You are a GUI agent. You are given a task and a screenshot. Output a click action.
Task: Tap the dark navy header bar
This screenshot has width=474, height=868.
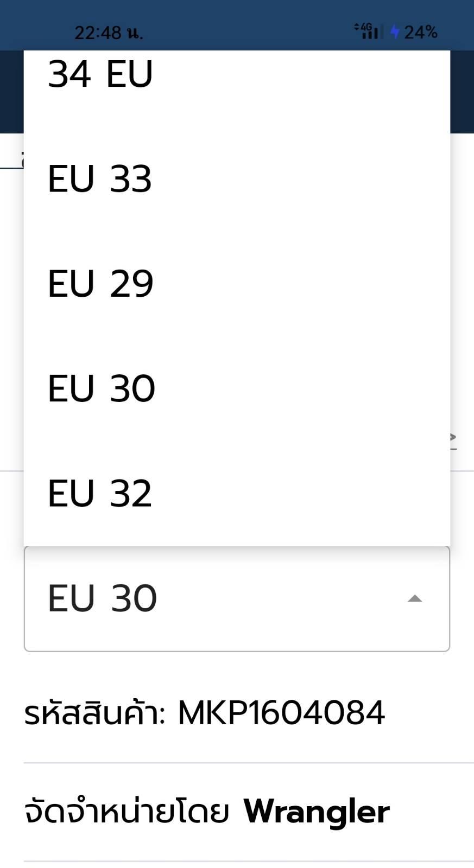(x=462, y=92)
